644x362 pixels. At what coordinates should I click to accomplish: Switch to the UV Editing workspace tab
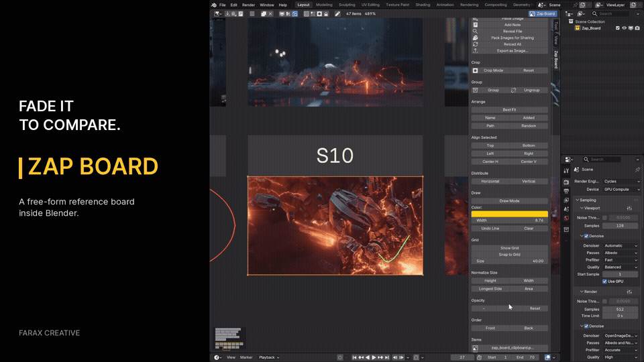tap(370, 5)
